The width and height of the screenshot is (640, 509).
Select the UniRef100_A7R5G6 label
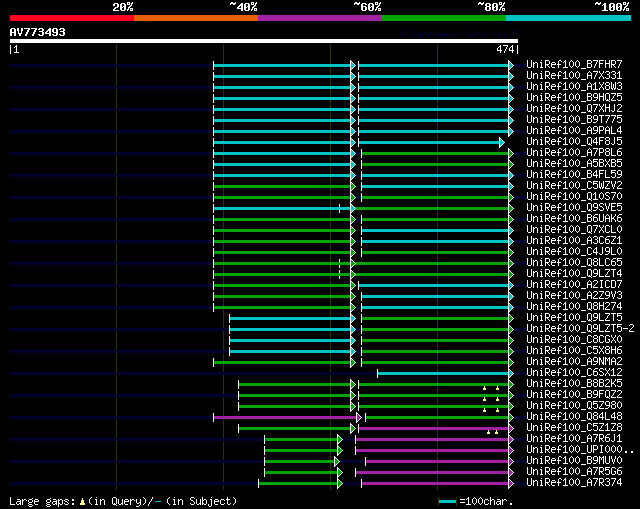click(x=574, y=472)
